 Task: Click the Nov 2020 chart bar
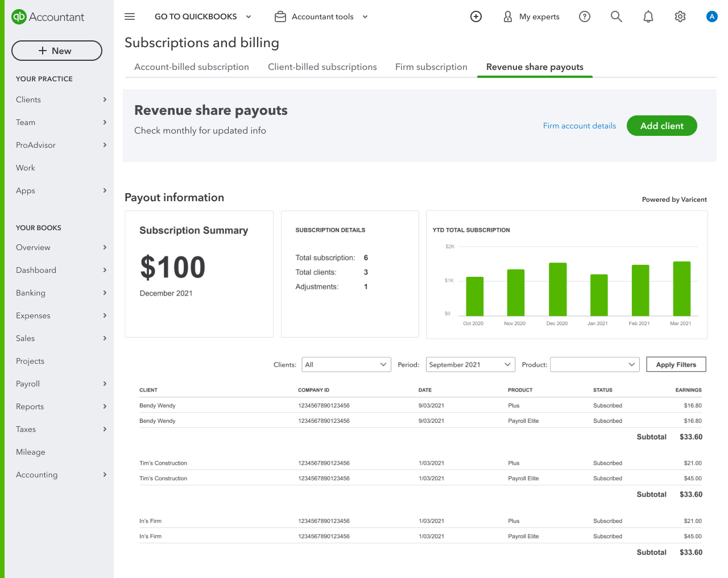[516, 293]
